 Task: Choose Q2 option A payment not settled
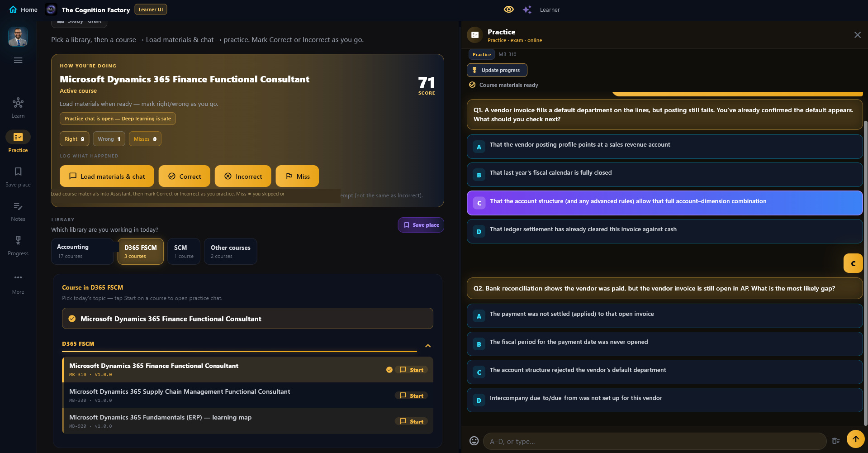tap(664, 316)
